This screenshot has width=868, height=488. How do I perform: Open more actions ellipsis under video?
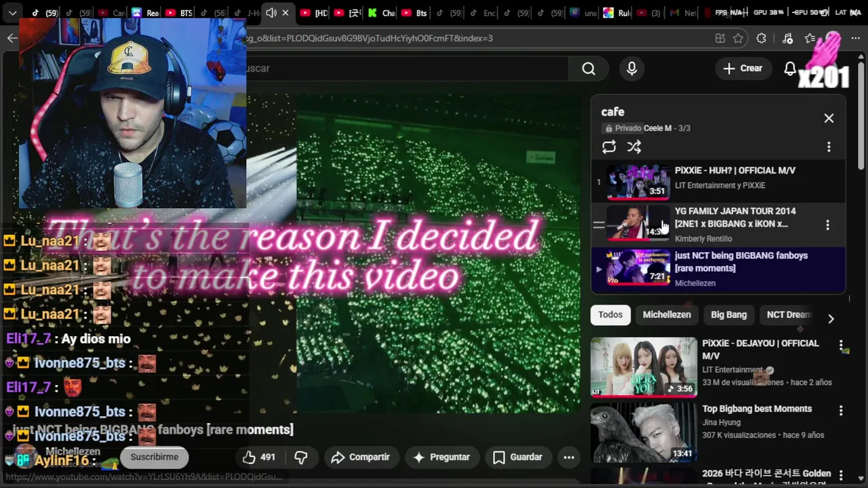[569, 457]
